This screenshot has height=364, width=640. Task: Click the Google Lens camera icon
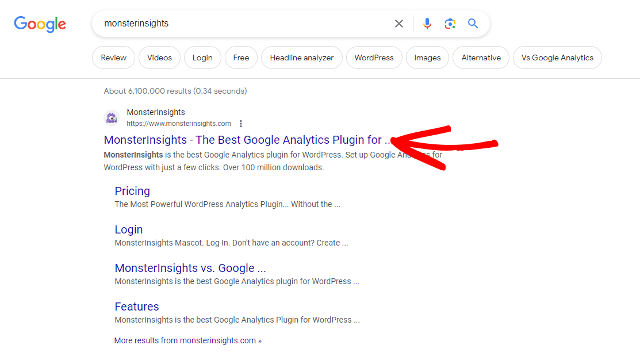point(450,24)
